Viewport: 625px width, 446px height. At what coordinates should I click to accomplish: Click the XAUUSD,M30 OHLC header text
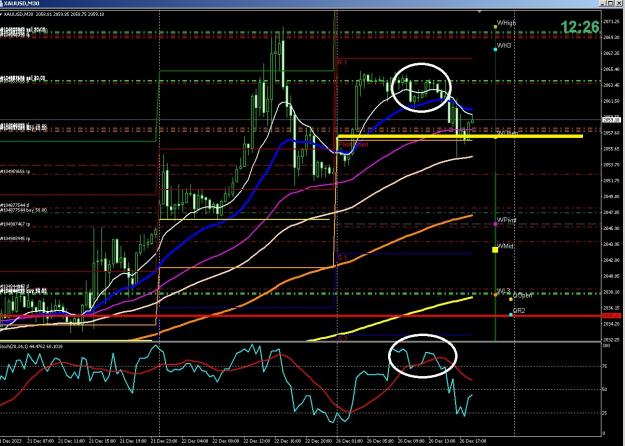pyautogui.click(x=54, y=14)
